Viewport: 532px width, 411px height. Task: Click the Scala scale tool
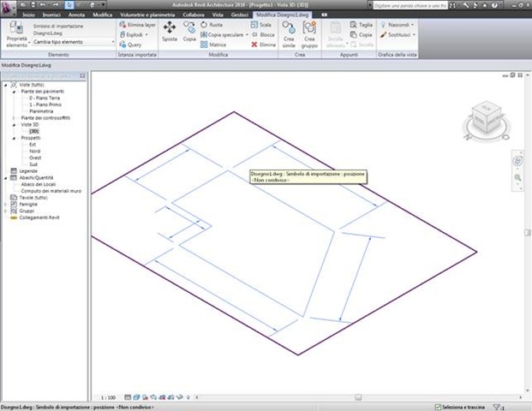pos(260,25)
